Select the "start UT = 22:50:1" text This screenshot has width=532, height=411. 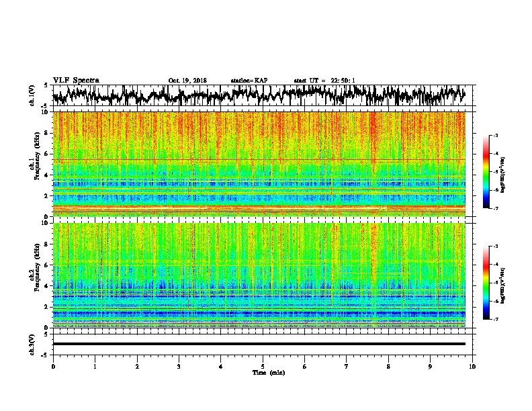[324, 81]
